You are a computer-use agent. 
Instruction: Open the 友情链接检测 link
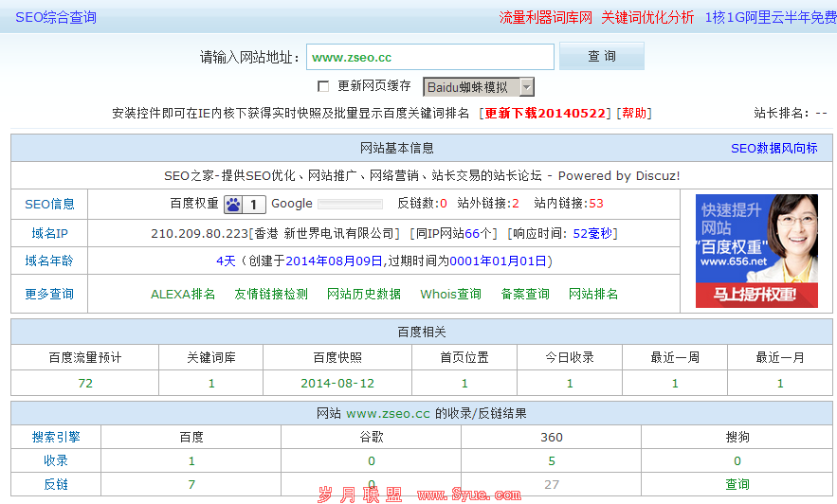coord(271,294)
